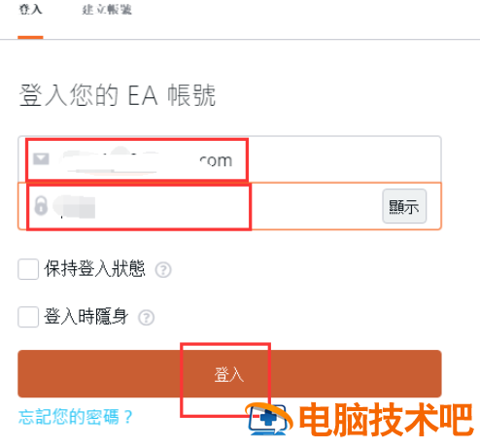Viewport: 480px width, 448px height.
Task: Enable the 保持登入狀態 checkbox
Action: click(x=28, y=269)
